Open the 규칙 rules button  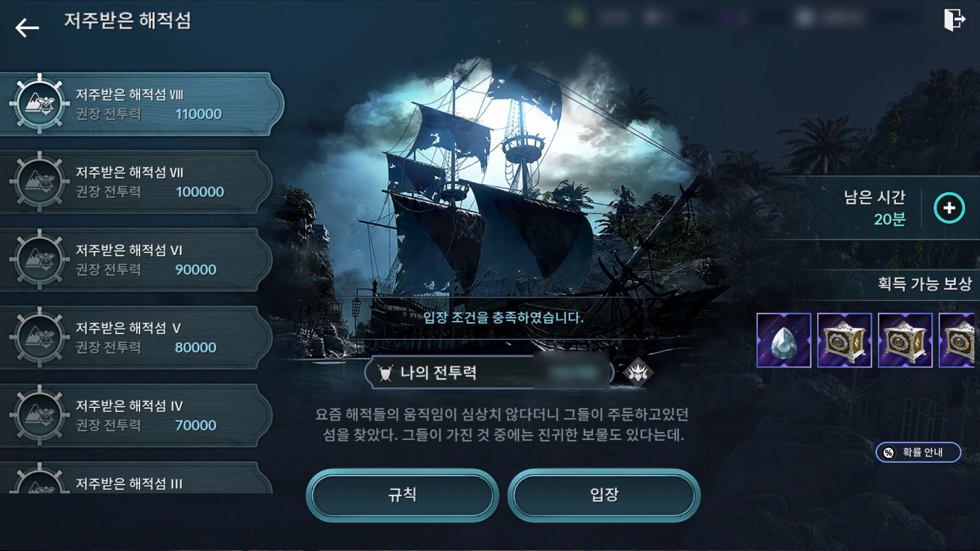(x=402, y=495)
